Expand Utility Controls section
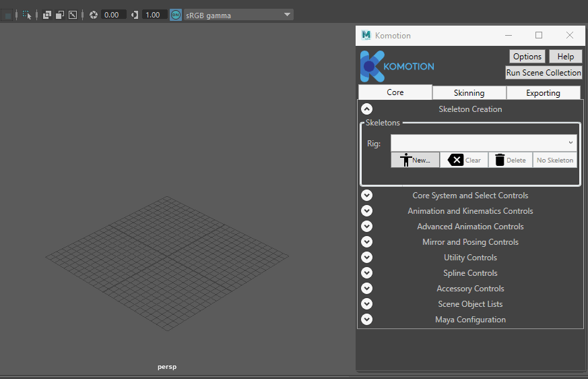The width and height of the screenshot is (588, 379). click(367, 258)
